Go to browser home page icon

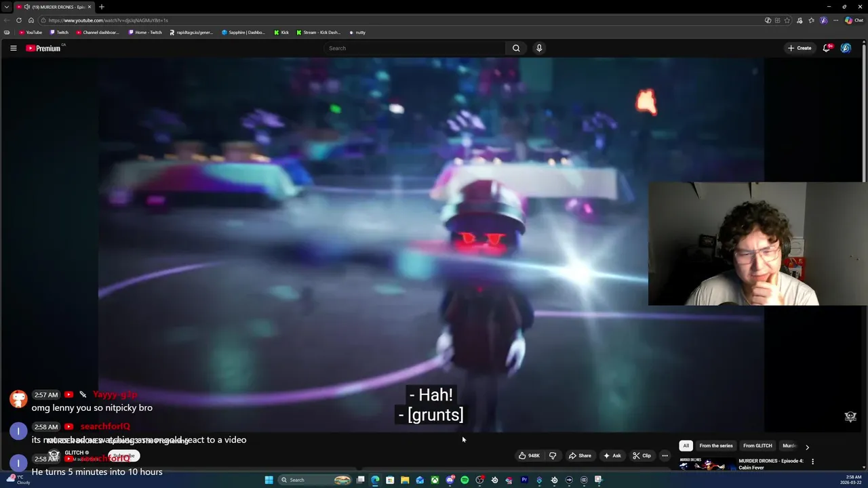pyautogui.click(x=31, y=20)
